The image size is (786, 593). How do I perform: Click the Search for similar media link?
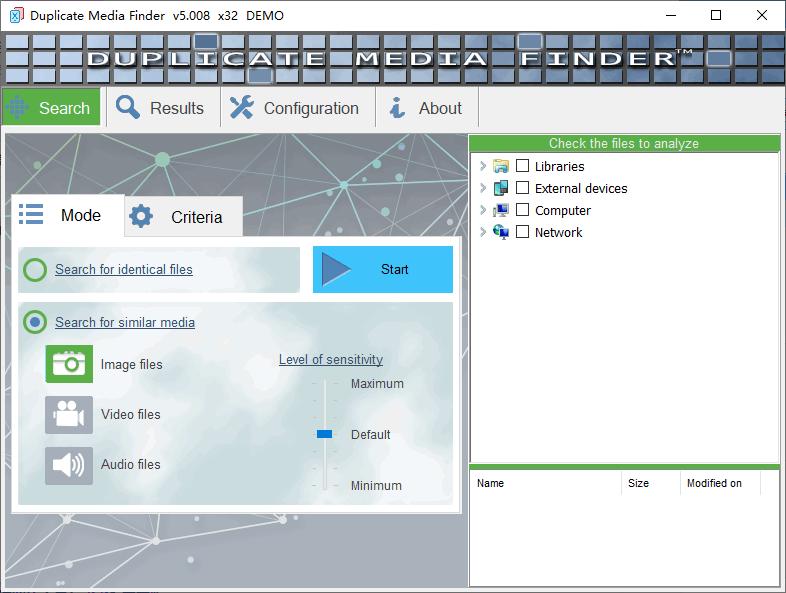pos(125,322)
